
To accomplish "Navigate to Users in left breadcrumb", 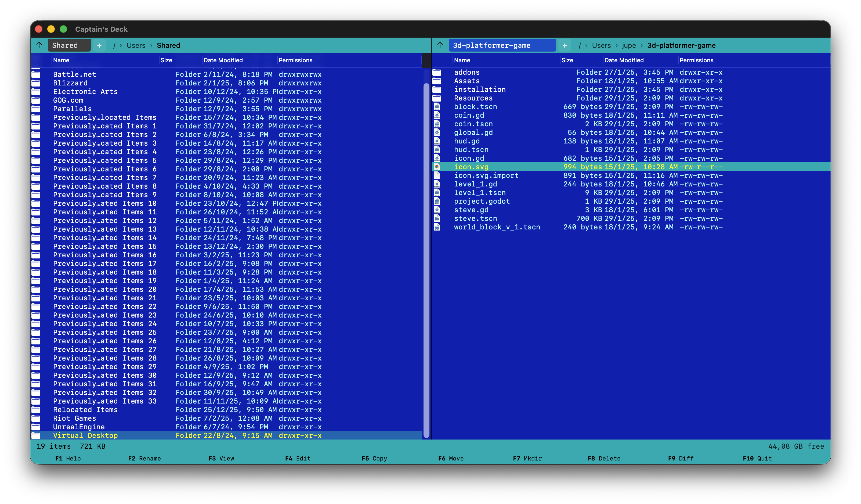I will pyautogui.click(x=136, y=45).
